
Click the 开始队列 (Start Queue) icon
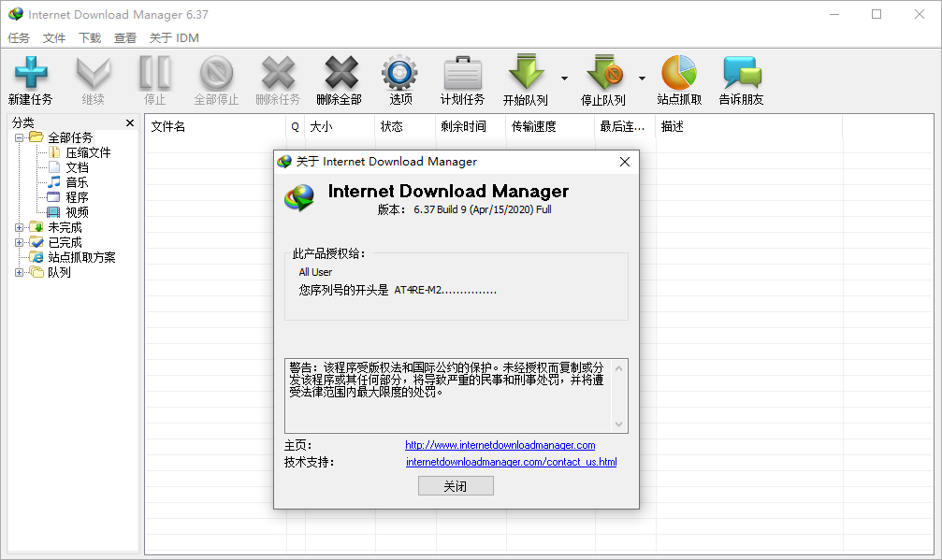527,79
